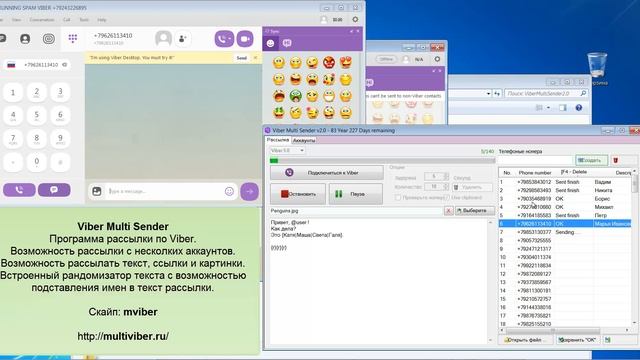Screen dimensions: 640x360
Task: Open the View menu in Viber
Action: pos(16,20)
